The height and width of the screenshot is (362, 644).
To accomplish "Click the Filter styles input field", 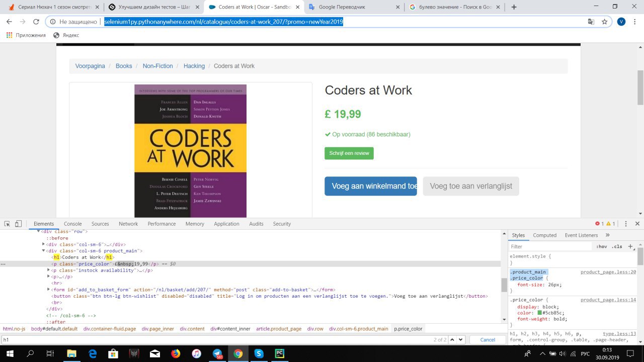I will [551, 246].
